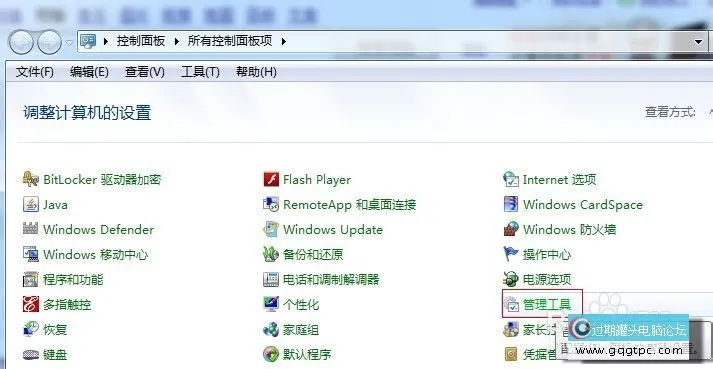Open the 电话和调制解调器 link
This screenshot has height=369, width=713.
331,279
